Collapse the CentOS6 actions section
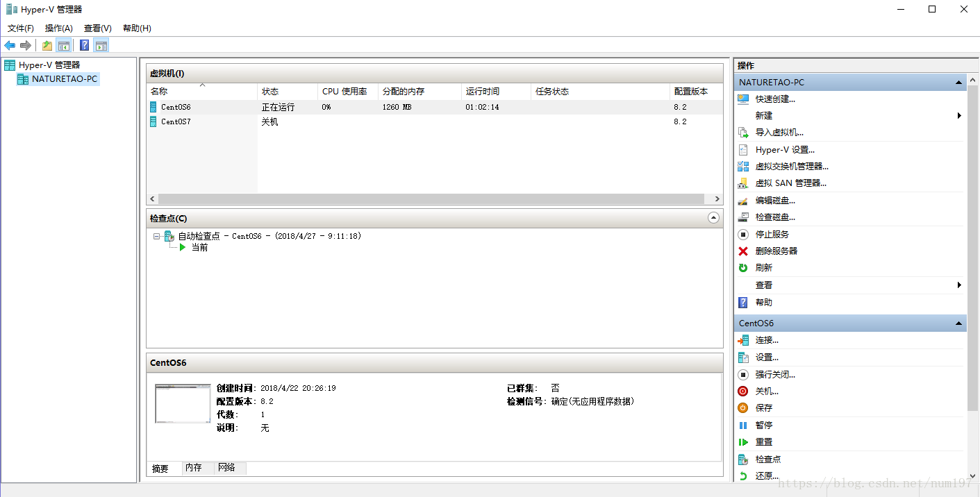 [959, 323]
